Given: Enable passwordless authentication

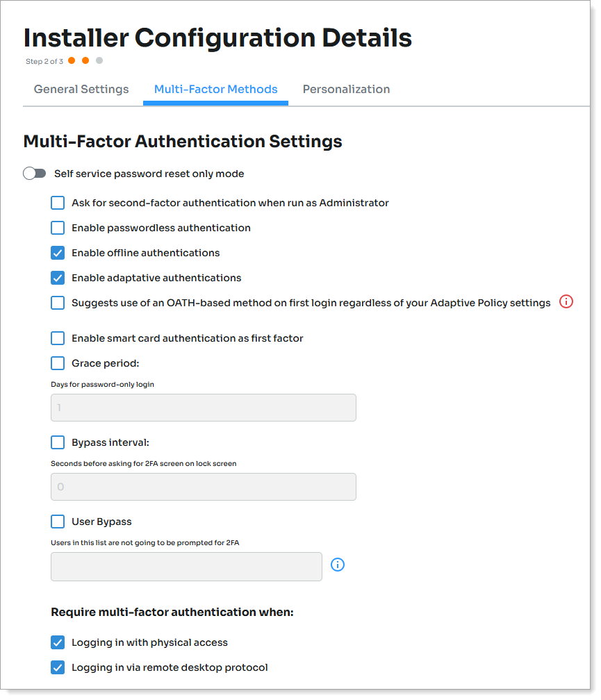Looking at the screenshot, I should (x=58, y=228).
